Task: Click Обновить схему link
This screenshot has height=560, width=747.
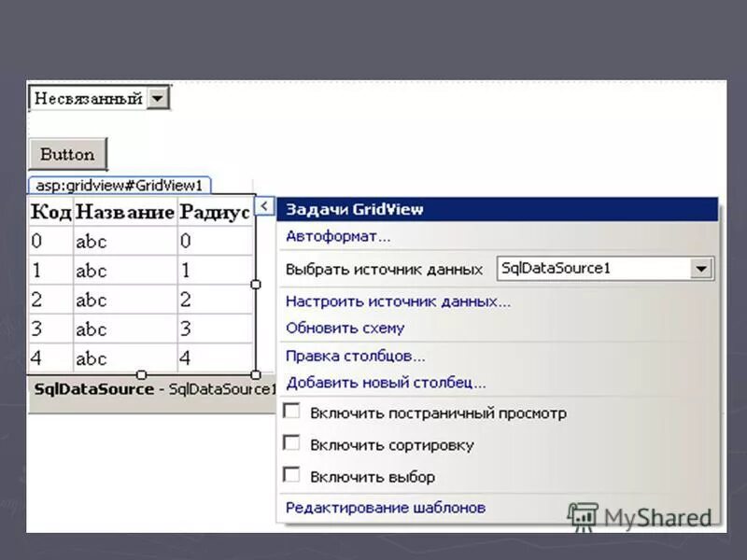Action: coord(345,328)
